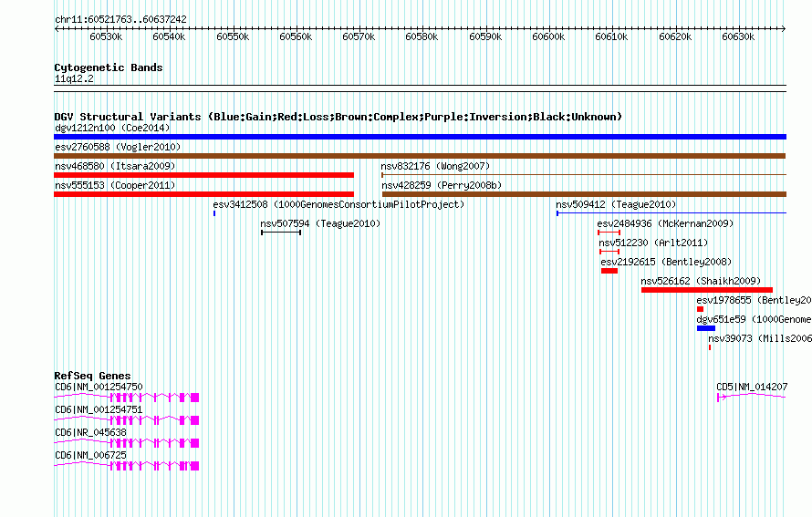
Task: Click the CD6|NR_045638 text label
Action: pos(90,432)
